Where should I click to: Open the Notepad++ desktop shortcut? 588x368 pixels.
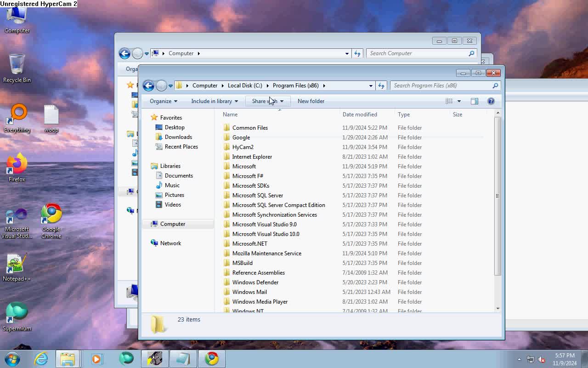[17, 267]
